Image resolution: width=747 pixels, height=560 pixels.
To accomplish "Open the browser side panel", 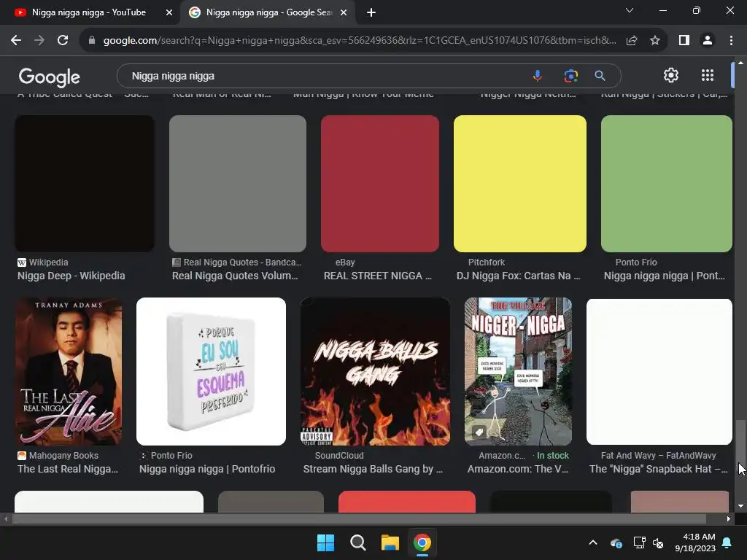I will 684,41.
